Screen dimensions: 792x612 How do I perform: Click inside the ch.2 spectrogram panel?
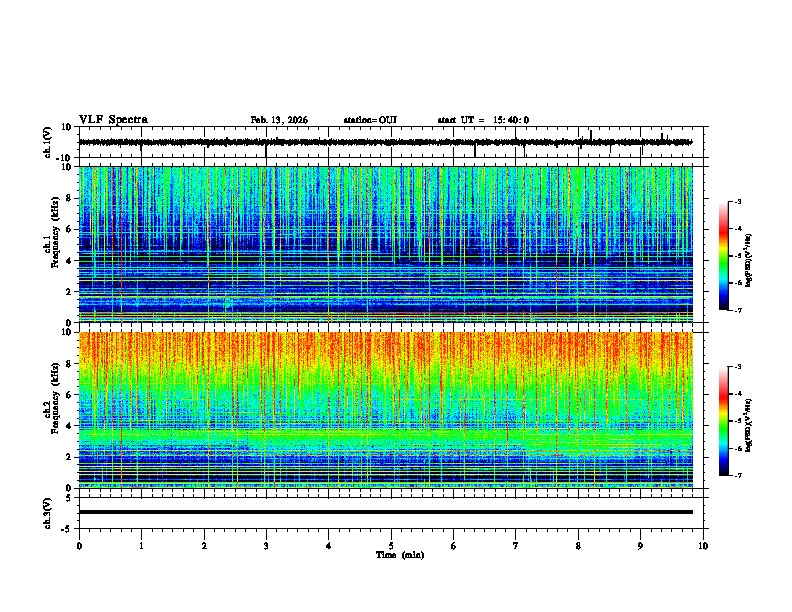(386, 410)
